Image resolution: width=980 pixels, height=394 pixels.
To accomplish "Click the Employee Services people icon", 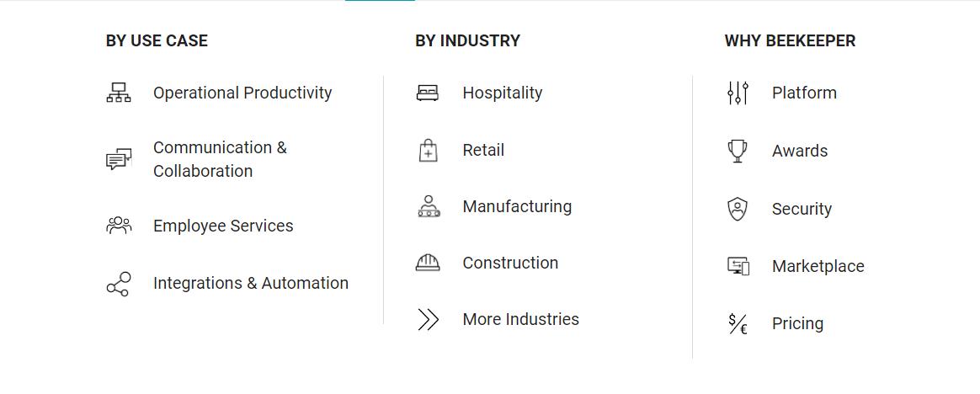I will click(119, 226).
